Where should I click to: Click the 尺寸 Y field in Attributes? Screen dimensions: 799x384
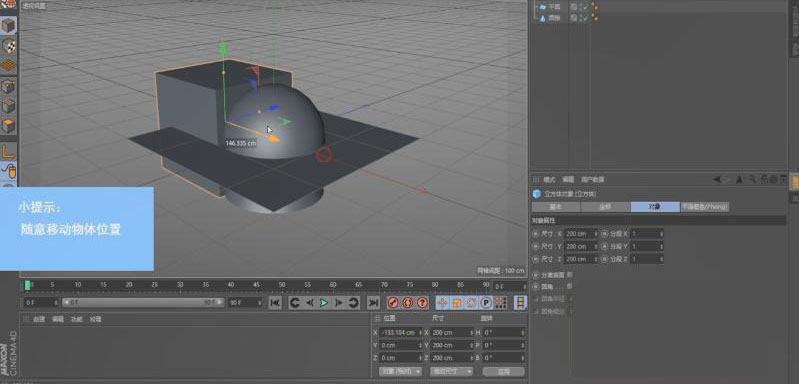pos(581,246)
